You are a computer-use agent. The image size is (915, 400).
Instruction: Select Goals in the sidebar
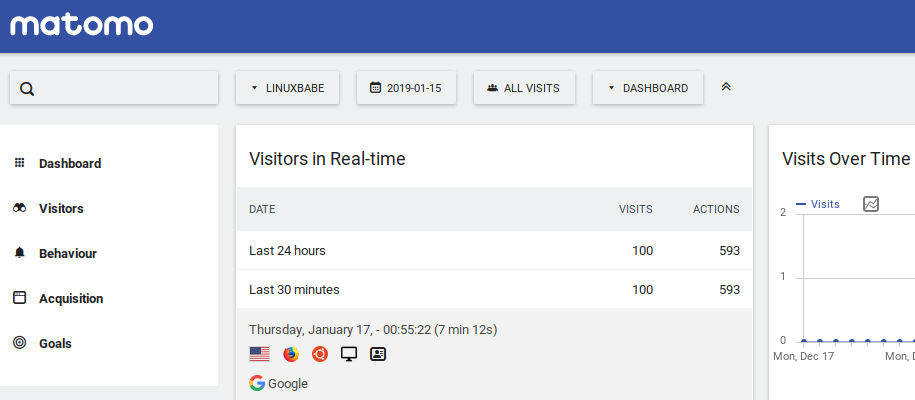55,343
